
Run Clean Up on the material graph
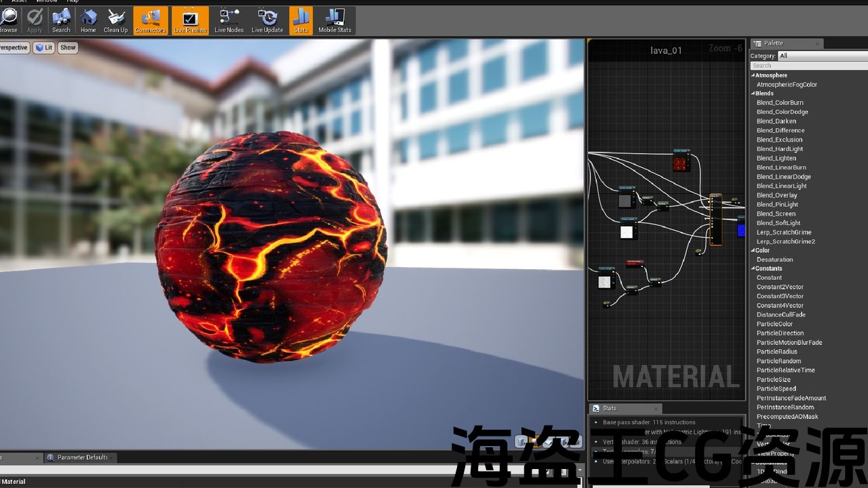(115, 20)
